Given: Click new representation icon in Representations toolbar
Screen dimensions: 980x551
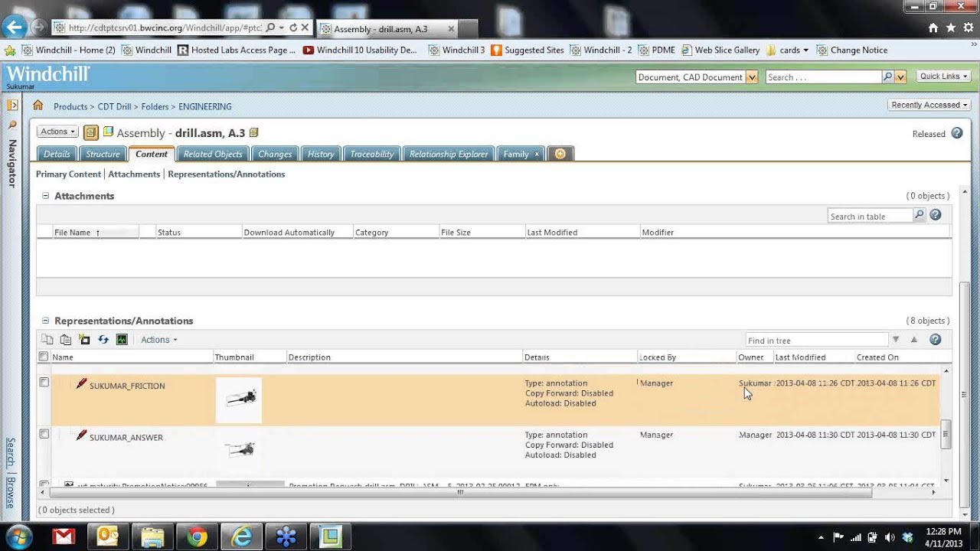Looking at the screenshot, I should point(84,340).
